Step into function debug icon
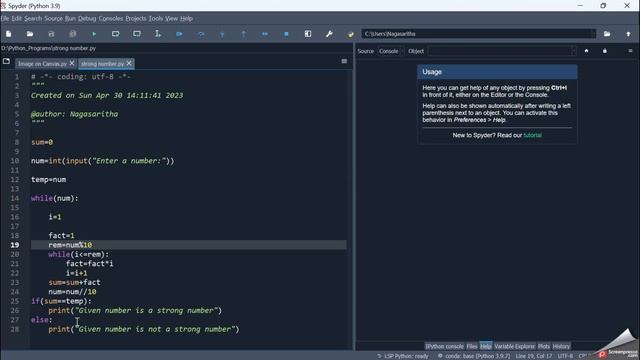Viewport: 640px width, 360px height. pyautogui.click(x=222, y=34)
